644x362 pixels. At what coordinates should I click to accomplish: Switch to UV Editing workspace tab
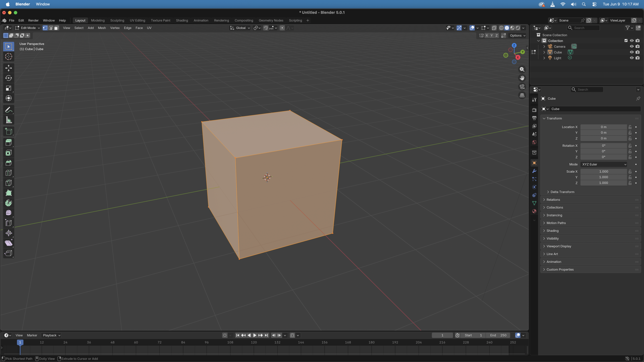(x=137, y=21)
